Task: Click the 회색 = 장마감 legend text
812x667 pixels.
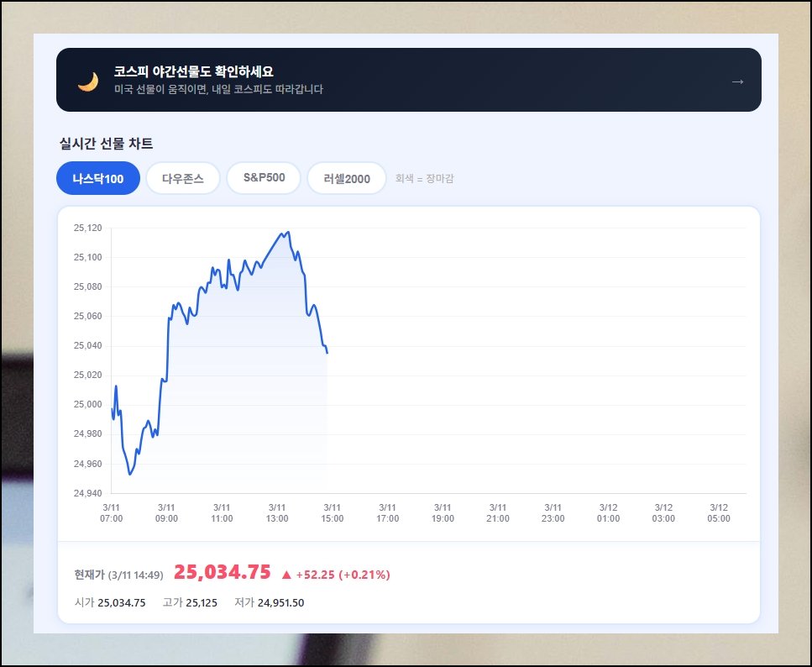Action: click(x=424, y=179)
